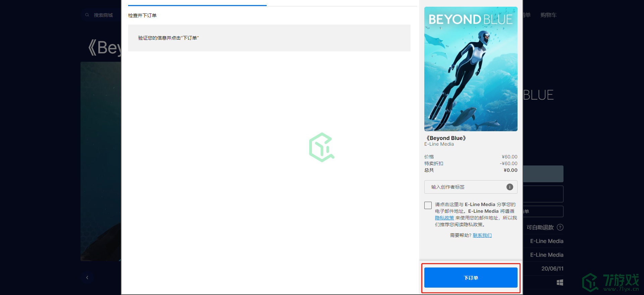This screenshot has width=644, height=295.
Task: Click the total amount ¥0.00
Action: point(511,170)
